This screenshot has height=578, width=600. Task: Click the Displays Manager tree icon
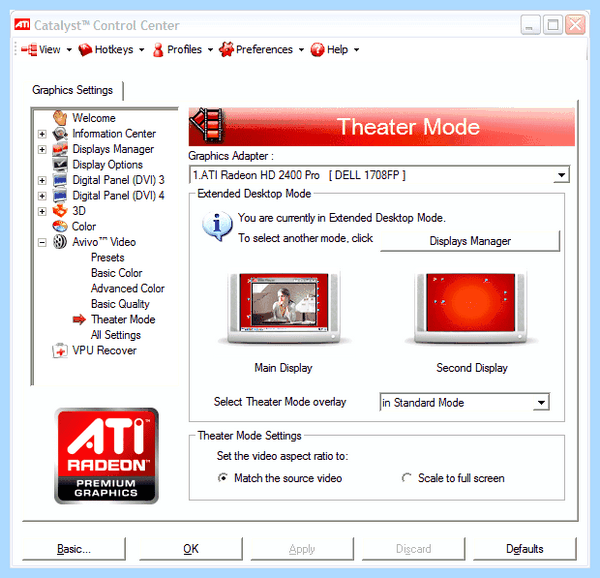[60, 149]
